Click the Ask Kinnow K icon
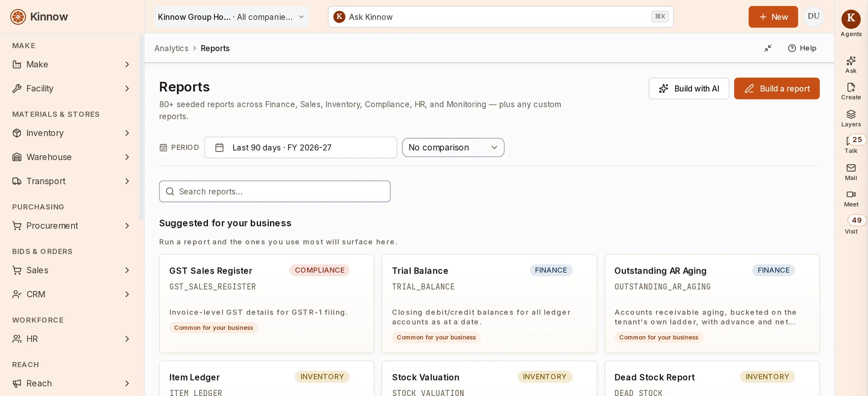Viewport: 868px width, 396px height. (339, 17)
